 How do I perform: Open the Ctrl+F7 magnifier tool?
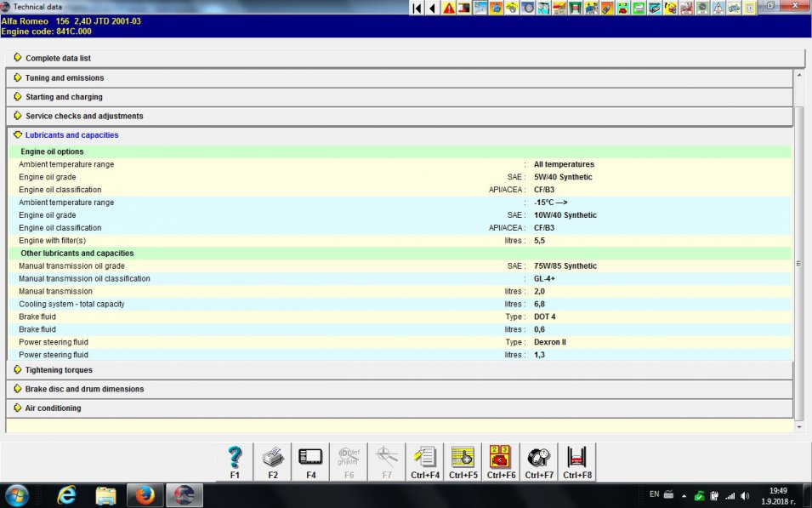tap(539, 461)
